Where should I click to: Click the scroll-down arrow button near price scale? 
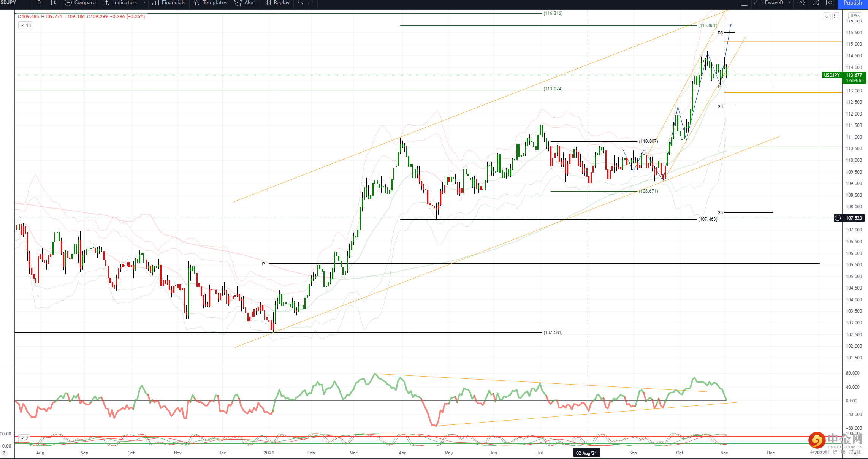[827, 16]
